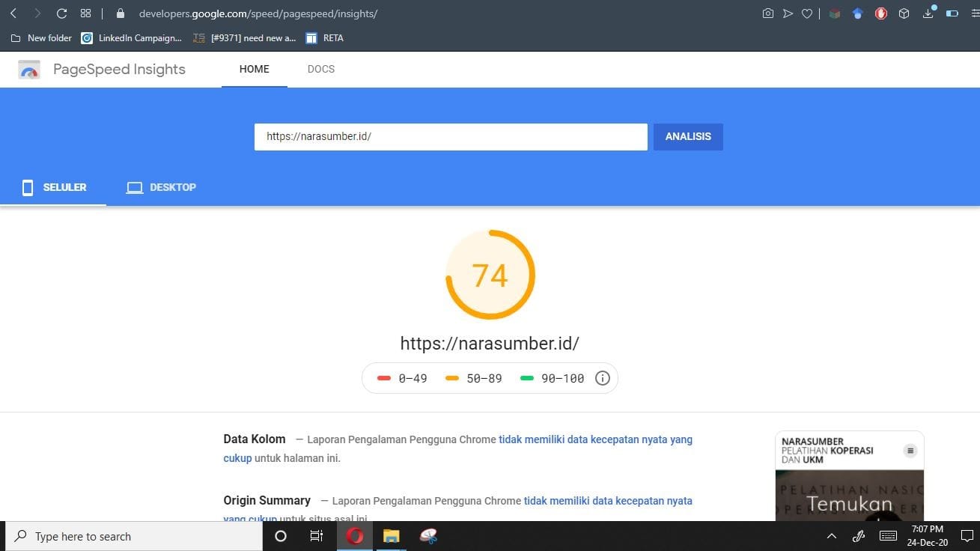Reload the page with the refresh icon
This screenshot has width=980, height=551.
(x=61, y=13)
